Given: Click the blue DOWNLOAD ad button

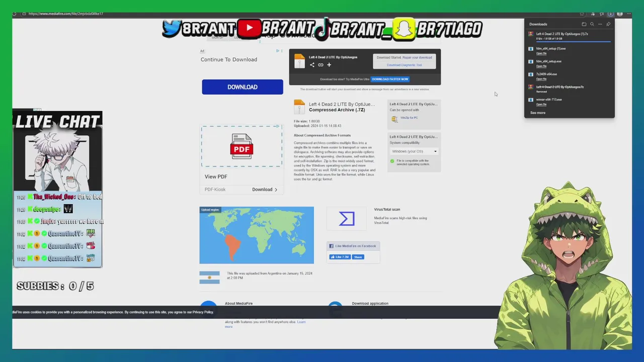Looking at the screenshot, I should pos(243,87).
